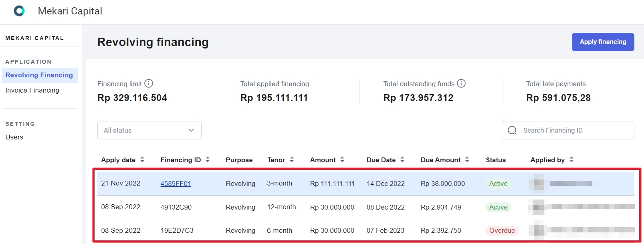Sort by Tenor arrows

click(x=292, y=159)
